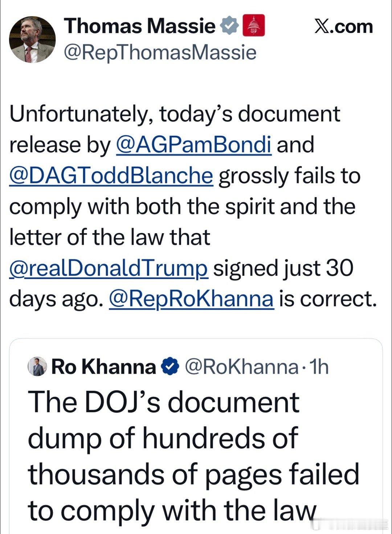Follow the @AGPamBondi mention link
Viewport: 392px width, 534px height.
click(x=193, y=145)
